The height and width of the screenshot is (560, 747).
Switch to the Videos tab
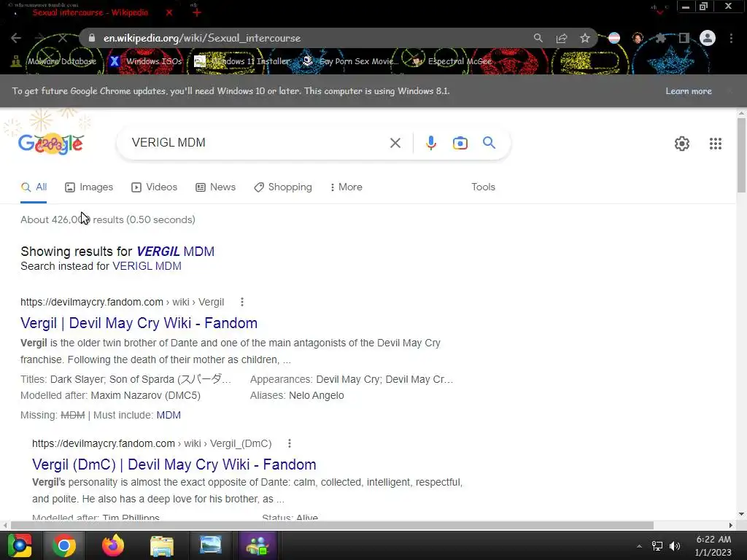(x=155, y=187)
